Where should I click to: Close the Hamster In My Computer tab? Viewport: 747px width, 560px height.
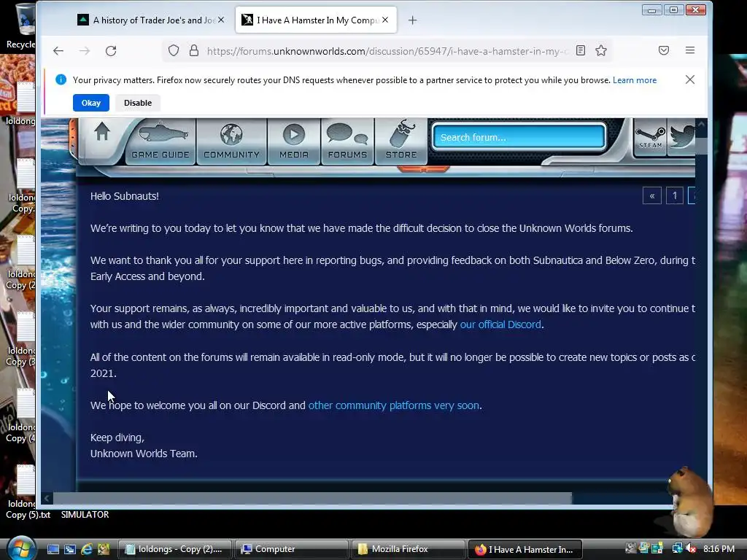click(385, 20)
